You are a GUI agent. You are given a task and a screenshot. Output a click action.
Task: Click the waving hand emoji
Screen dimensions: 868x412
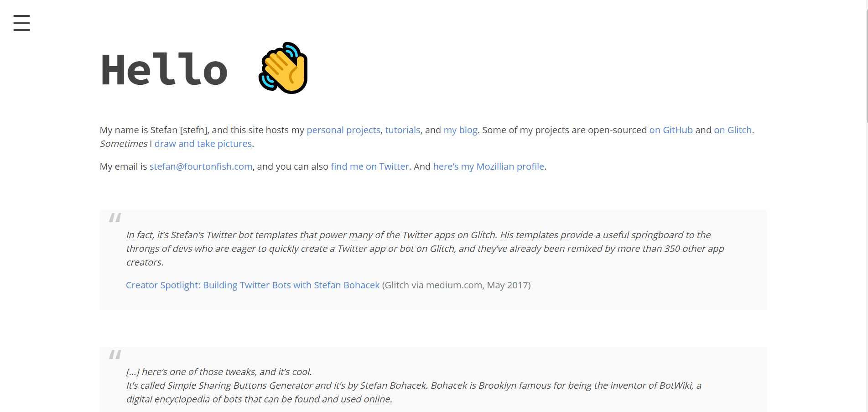point(283,68)
